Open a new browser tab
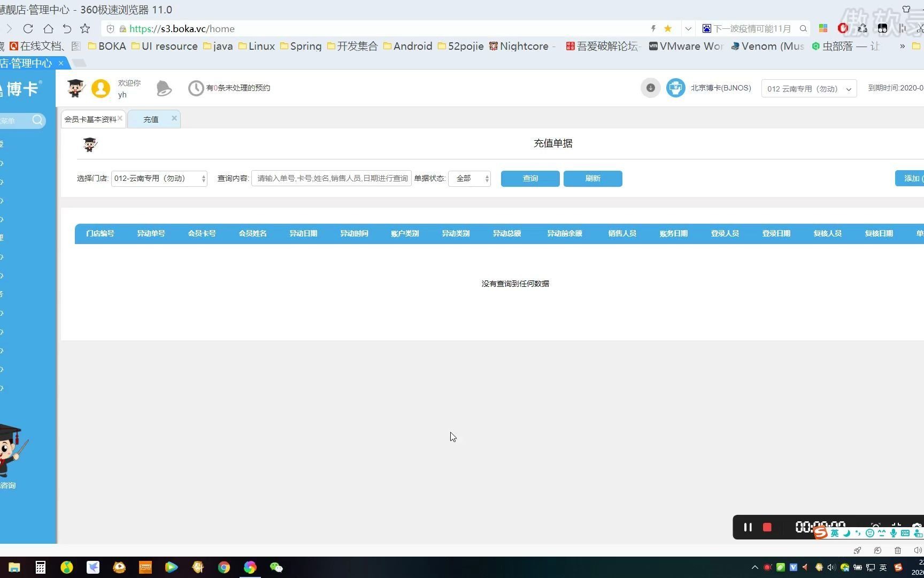 point(79,63)
